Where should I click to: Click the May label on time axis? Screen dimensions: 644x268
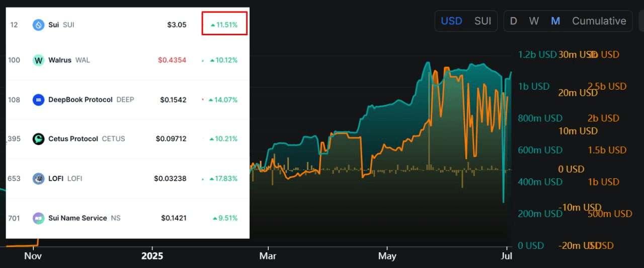386,256
